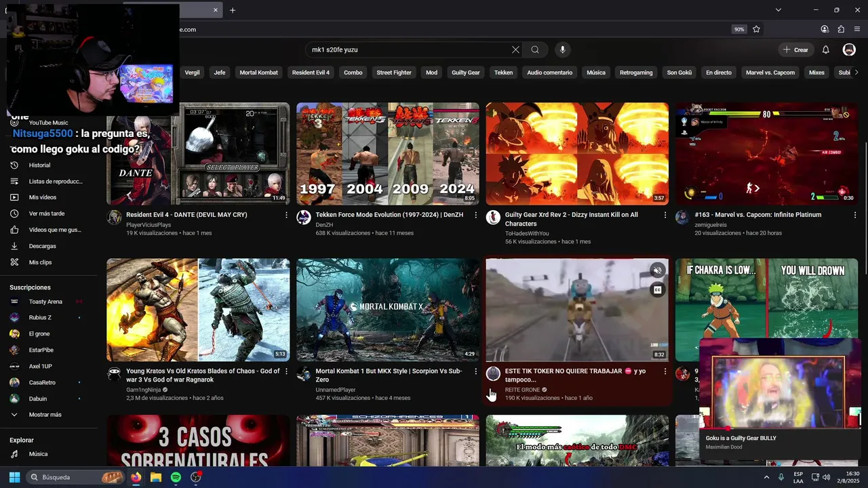Select the Vergil filter chip
Screen dimensions: 868x488
(x=192, y=73)
